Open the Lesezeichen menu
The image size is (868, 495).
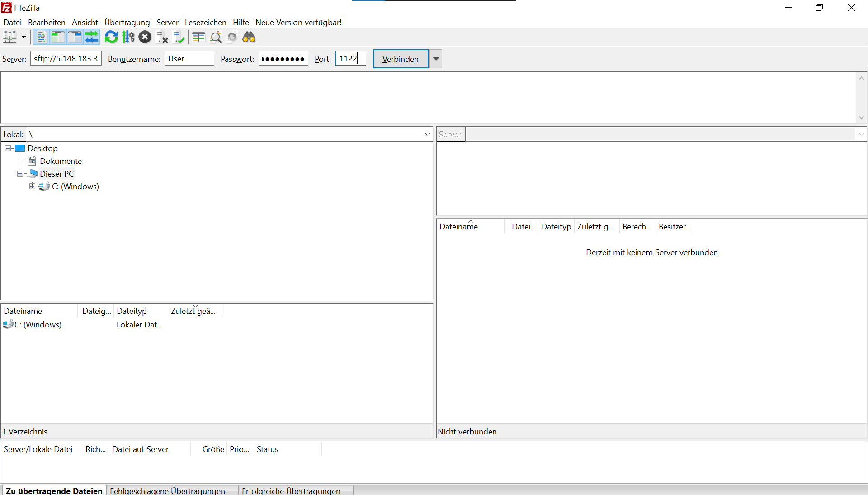pyautogui.click(x=206, y=23)
